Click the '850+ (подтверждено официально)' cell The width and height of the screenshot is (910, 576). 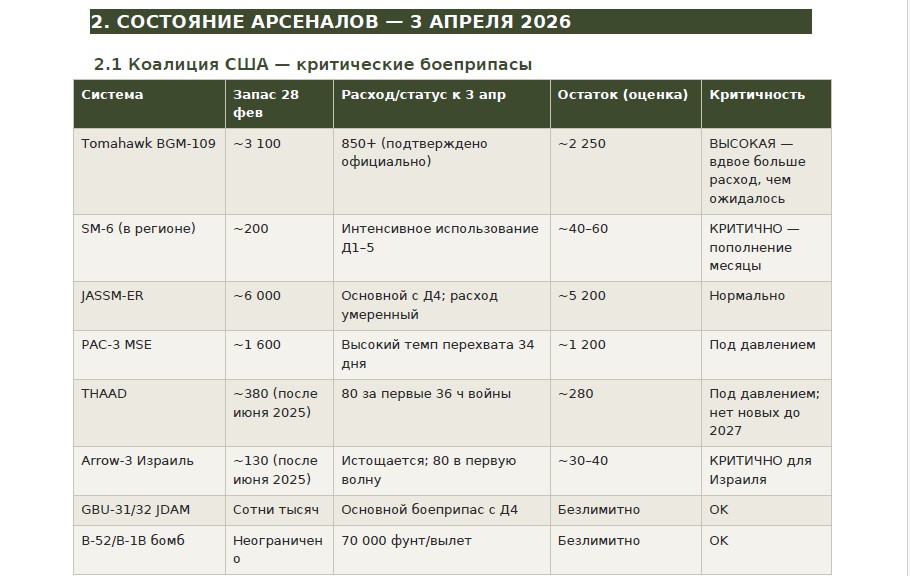(x=414, y=152)
